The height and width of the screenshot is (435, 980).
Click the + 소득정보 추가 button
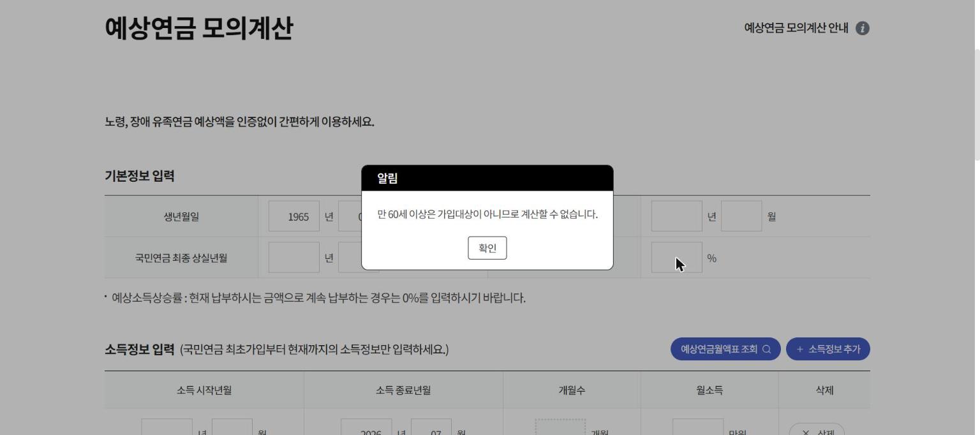[x=828, y=349]
